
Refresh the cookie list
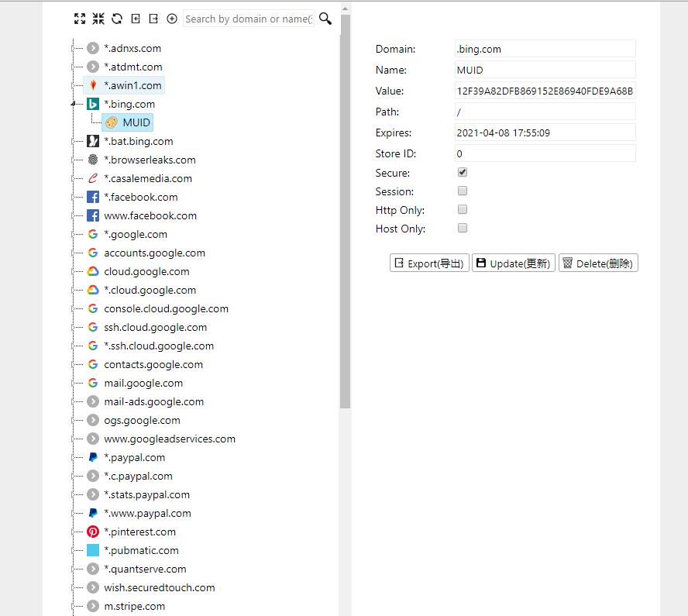click(117, 19)
